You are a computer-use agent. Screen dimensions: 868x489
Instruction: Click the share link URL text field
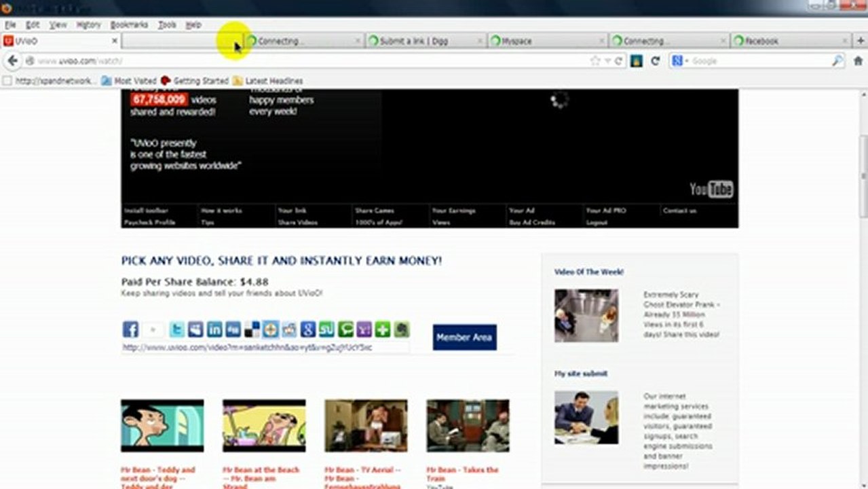point(265,347)
